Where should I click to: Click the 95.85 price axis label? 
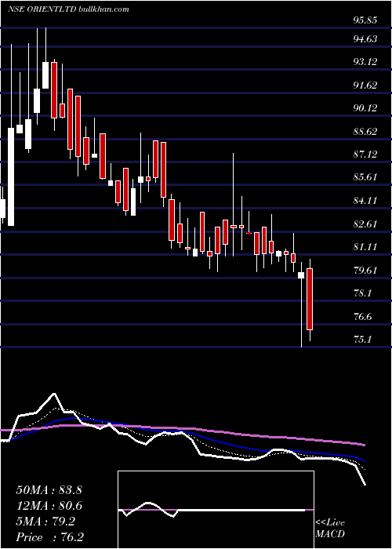pos(365,20)
